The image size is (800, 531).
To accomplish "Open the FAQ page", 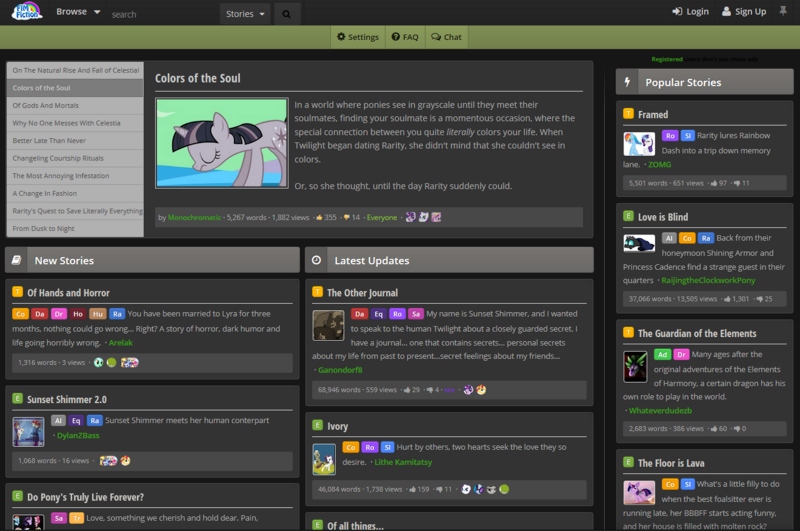I will (405, 37).
